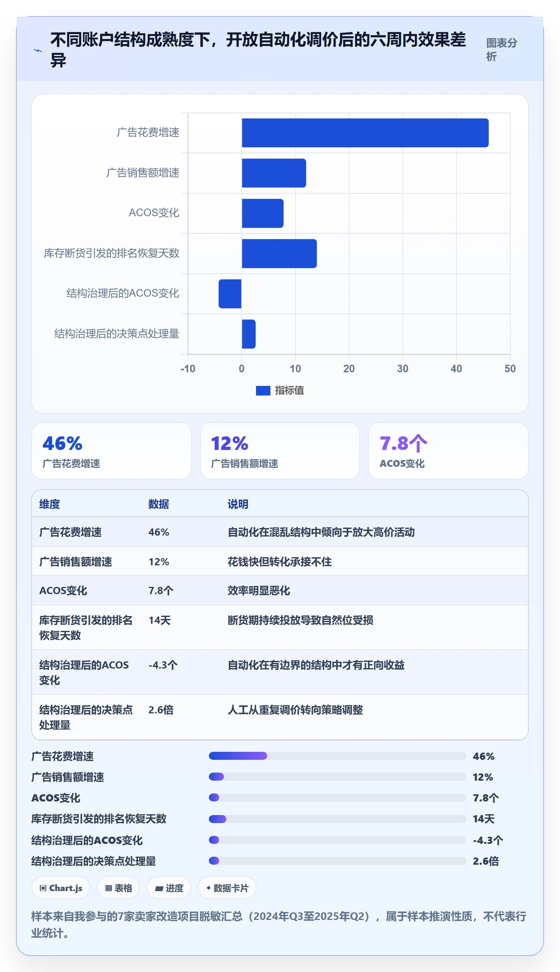Image resolution: width=560 pixels, height=972 pixels.
Task: Click the -10 tick label on the chart axis
Action: (188, 369)
